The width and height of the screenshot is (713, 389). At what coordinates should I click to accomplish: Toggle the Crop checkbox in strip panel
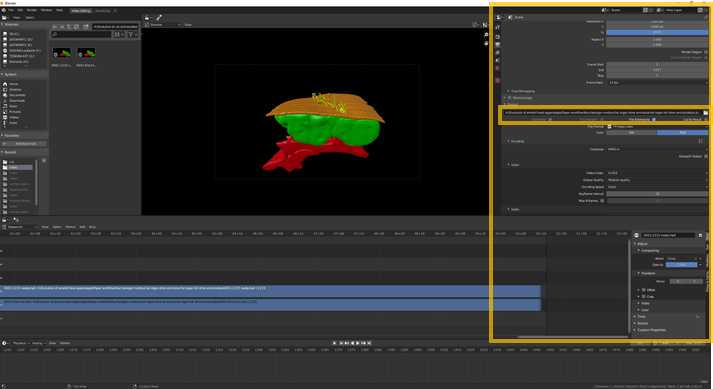tap(643, 297)
